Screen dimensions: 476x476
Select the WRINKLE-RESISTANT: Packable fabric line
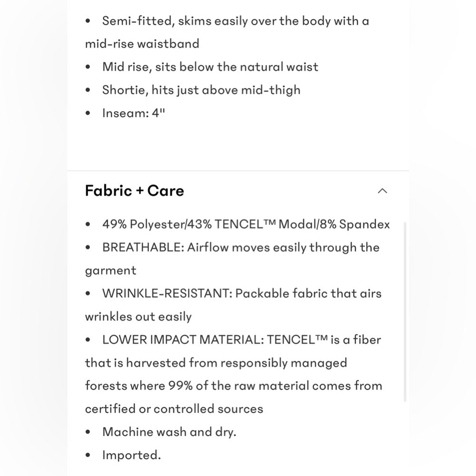(242, 294)
